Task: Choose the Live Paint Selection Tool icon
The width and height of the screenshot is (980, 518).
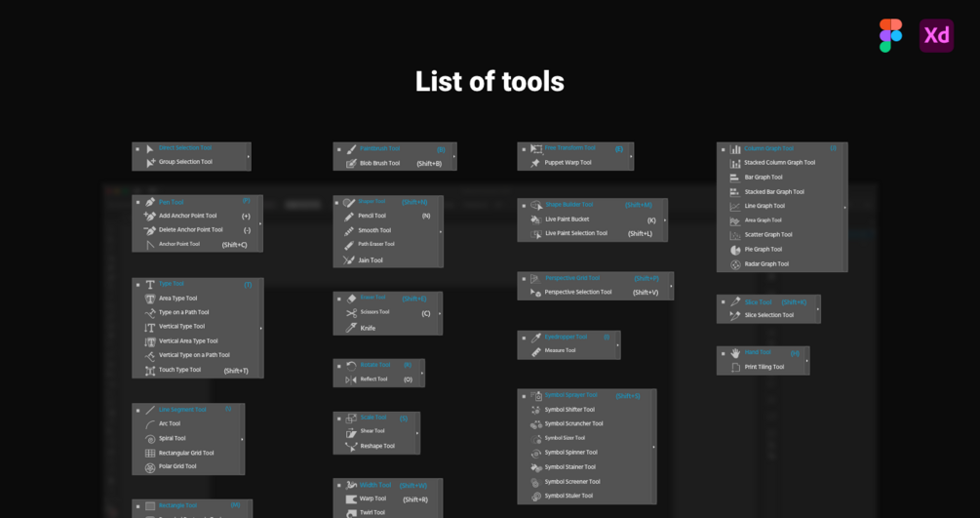Action: 535,234
